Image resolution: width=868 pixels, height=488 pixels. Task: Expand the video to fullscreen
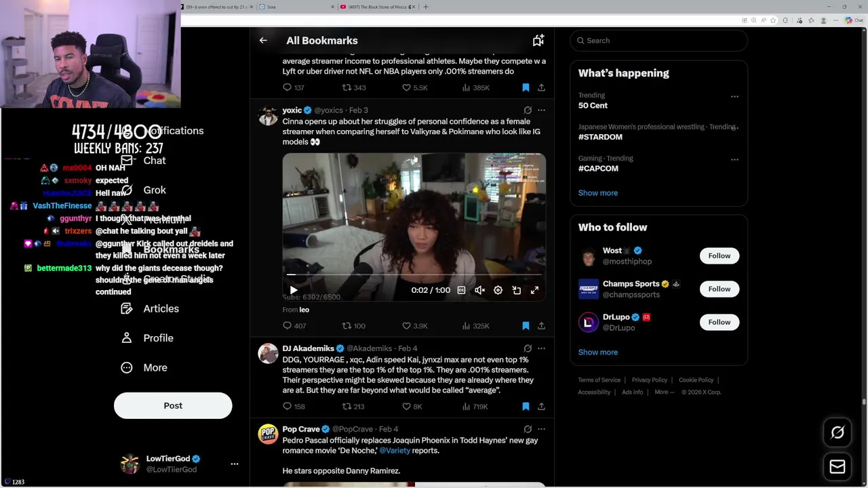pyautogui.click(x=534, y=290)
